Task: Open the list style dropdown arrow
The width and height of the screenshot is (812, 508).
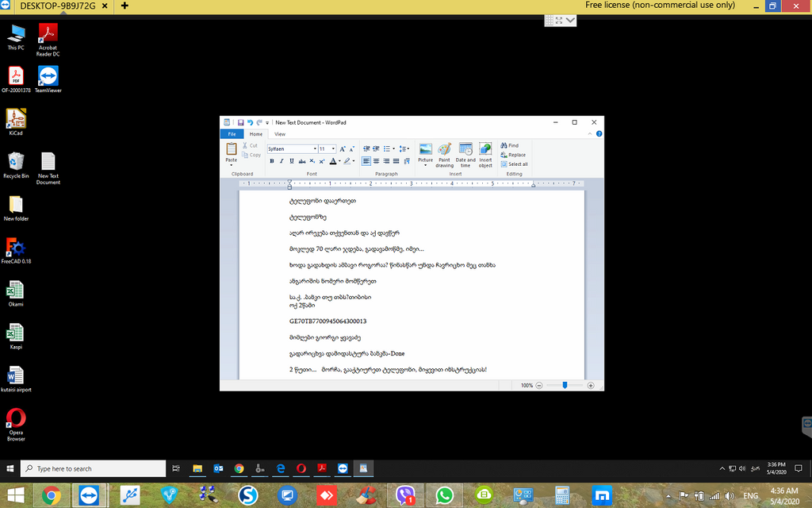Action: pos(393,148)
